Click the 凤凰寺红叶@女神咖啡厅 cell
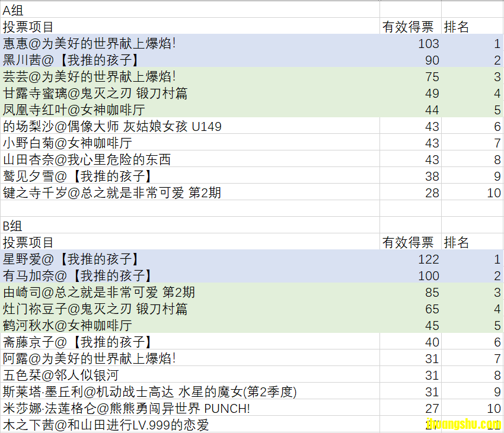Viewport: 504px width, 433px height. click(x=190, y=109)
